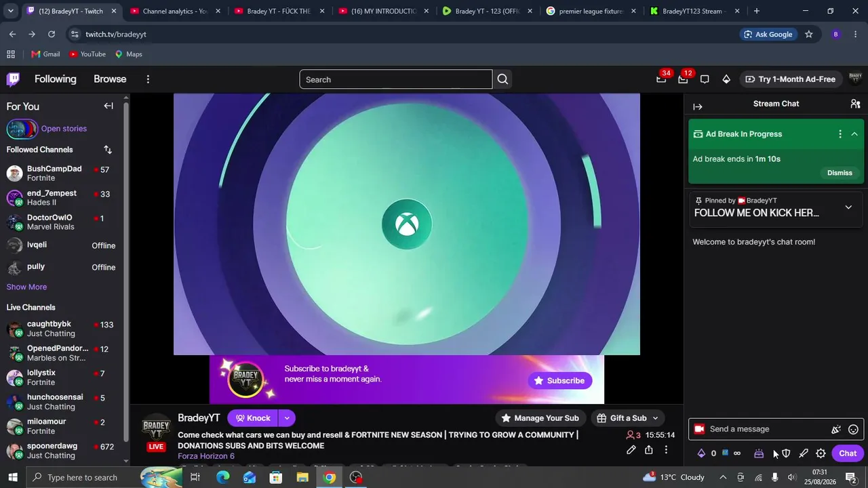Send message with the Chat button
The height and width of the screenshot is (488, 868).
click(x=848, y=453)
